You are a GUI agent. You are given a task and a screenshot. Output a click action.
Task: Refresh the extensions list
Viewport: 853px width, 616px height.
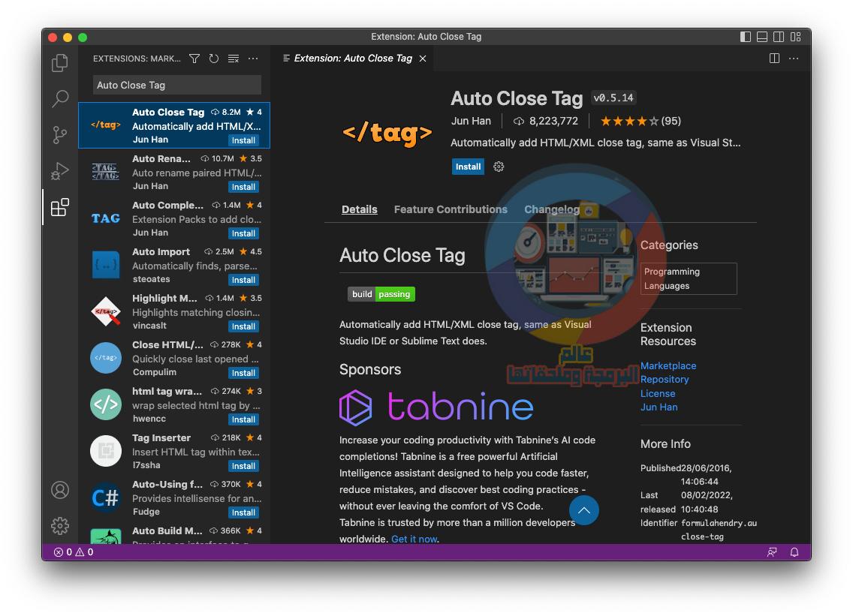tap(214, 59)
